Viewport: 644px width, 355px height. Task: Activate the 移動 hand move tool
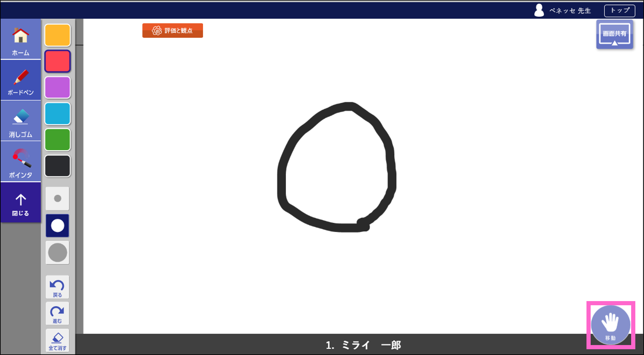coord(610,325)
